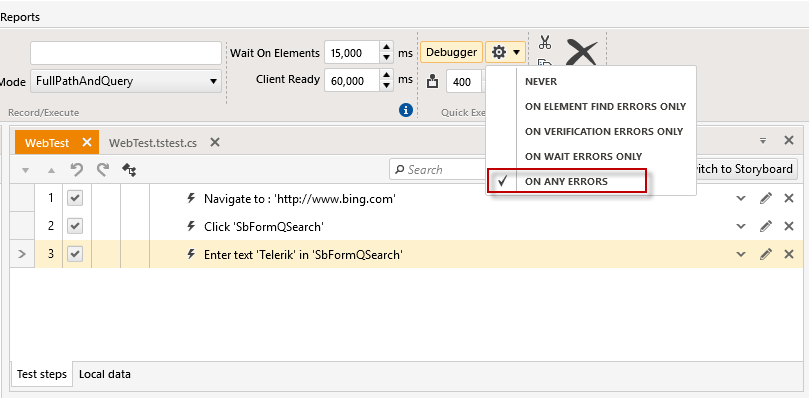Click the scissors cut icon
Screen dimensions: 809x398
tap(545, 42)
